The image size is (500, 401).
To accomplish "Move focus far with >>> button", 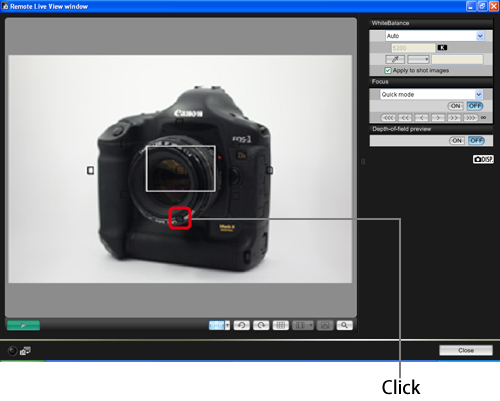I will 470,118.
